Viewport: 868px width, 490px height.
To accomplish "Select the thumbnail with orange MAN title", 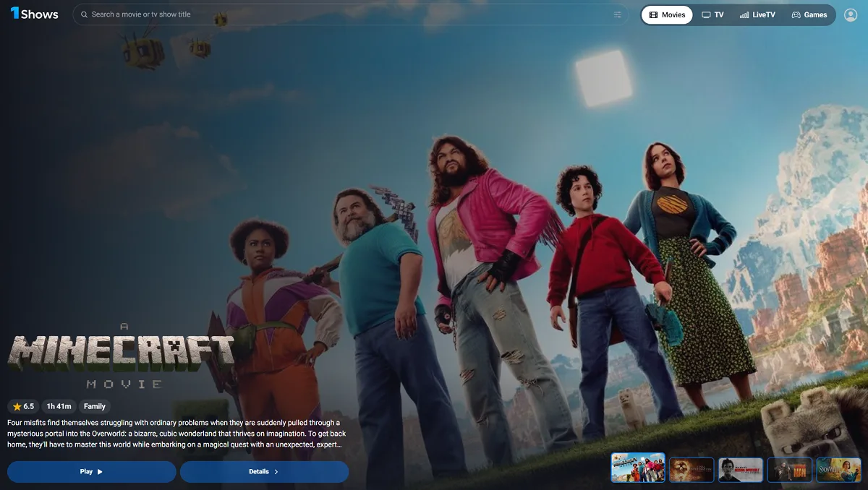I will (790, 470).
